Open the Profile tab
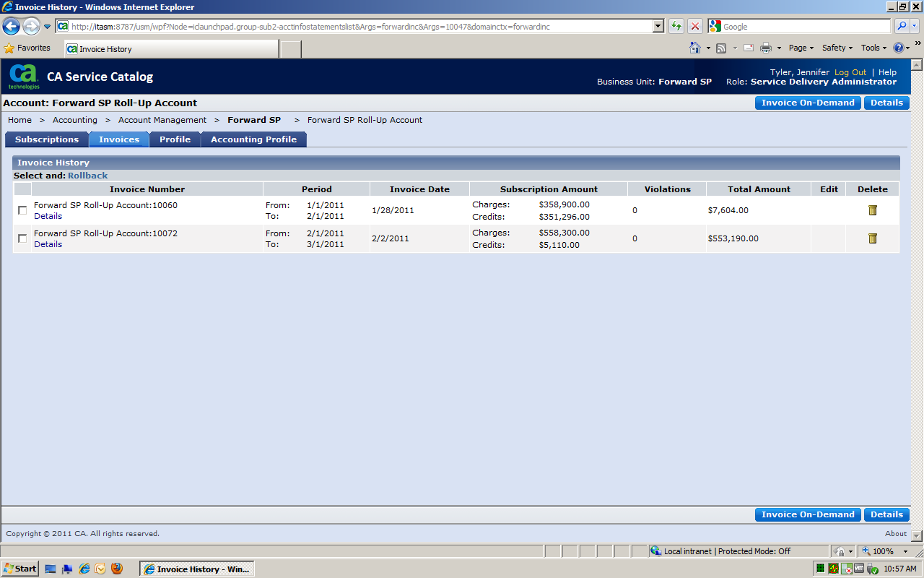The height and width of the screenshot is (578, 924). [x=175, y=139]
